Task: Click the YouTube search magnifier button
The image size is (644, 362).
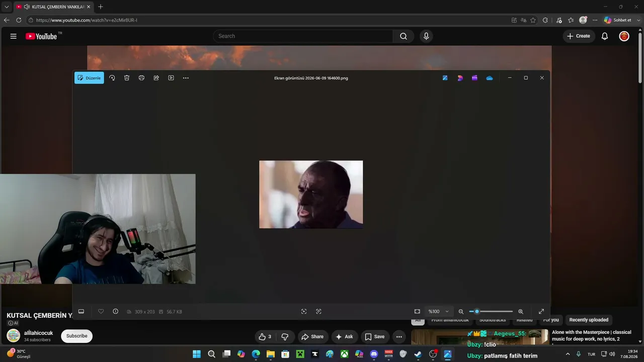Action: [x=404, y=36]
